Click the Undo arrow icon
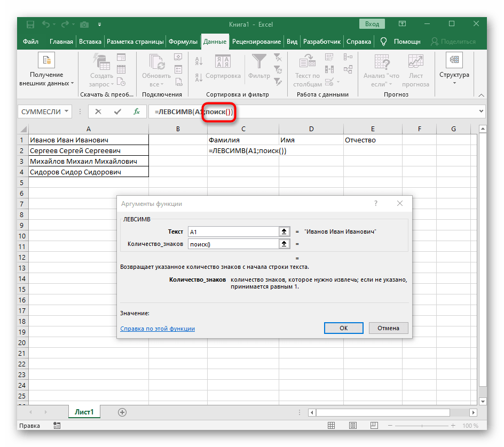The image size is (504, 447). point(46,24)
